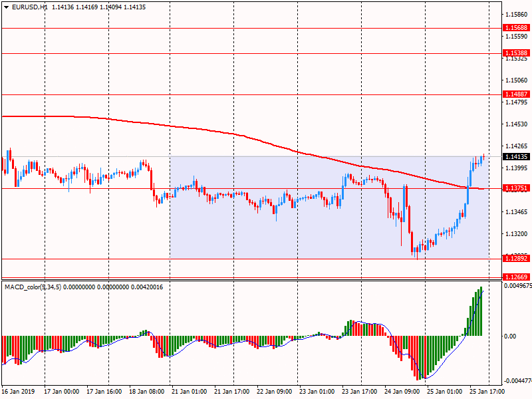Select the 1.14887 red price level label
Image resolution: width=532 pixels, height=399 pixels.
pos(516,94)
